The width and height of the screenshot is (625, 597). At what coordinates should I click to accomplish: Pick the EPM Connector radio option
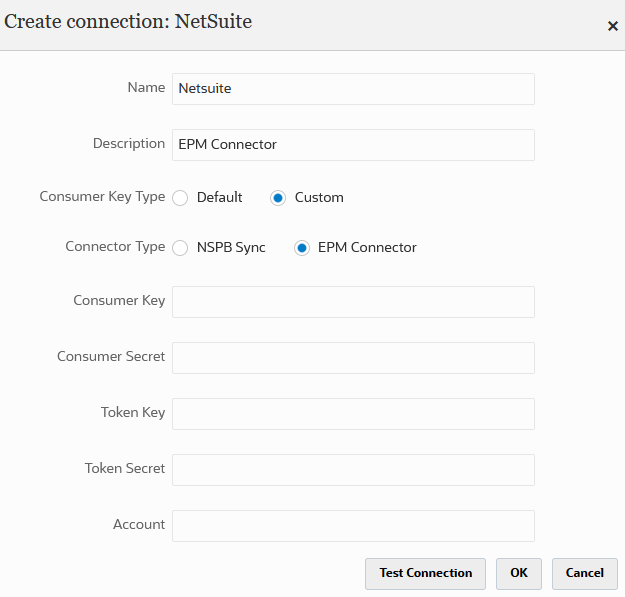302,248
